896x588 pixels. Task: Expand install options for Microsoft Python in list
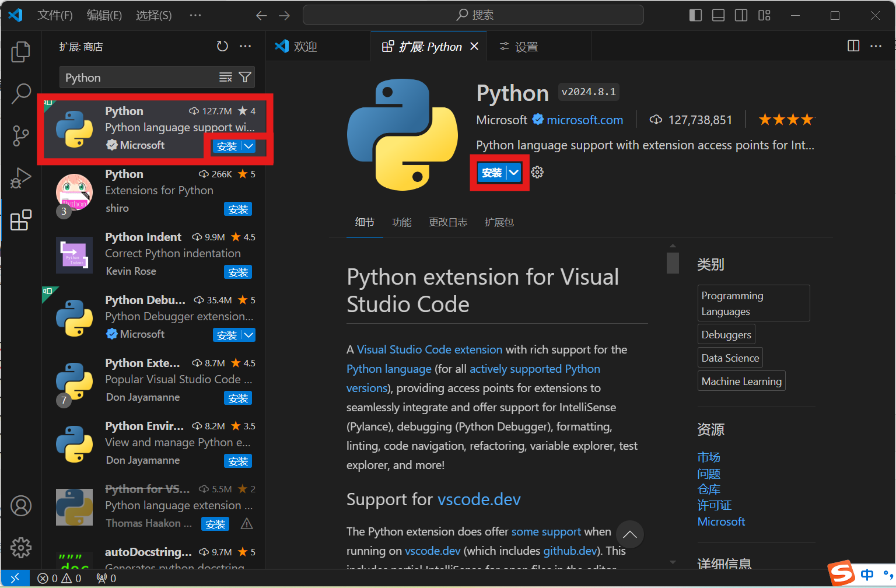pyautogui.click(x=249, y=146)
